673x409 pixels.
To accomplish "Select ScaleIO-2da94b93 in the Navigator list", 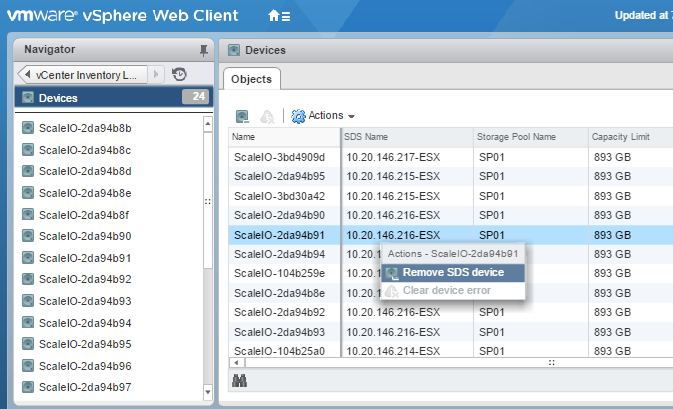I will (85, 301).
